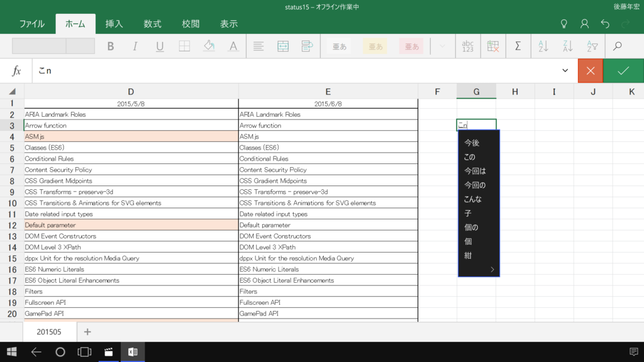Screen dimensions: 644x362
Task: Click the formula bar input field
Action: 296,70
